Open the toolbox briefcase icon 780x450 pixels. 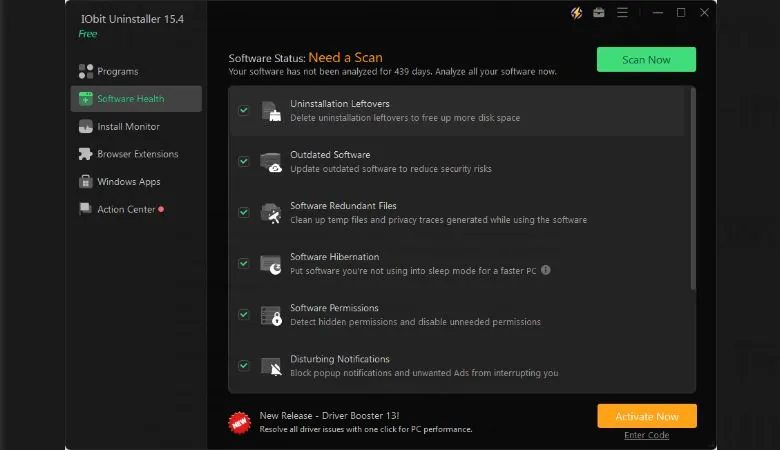pos(599,12)
